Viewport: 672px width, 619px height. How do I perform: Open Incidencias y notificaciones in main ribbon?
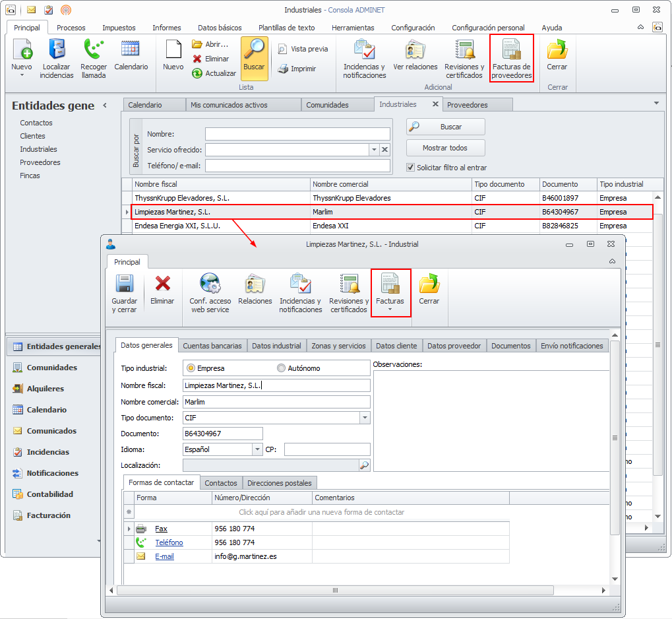click(x=364, y=59)
